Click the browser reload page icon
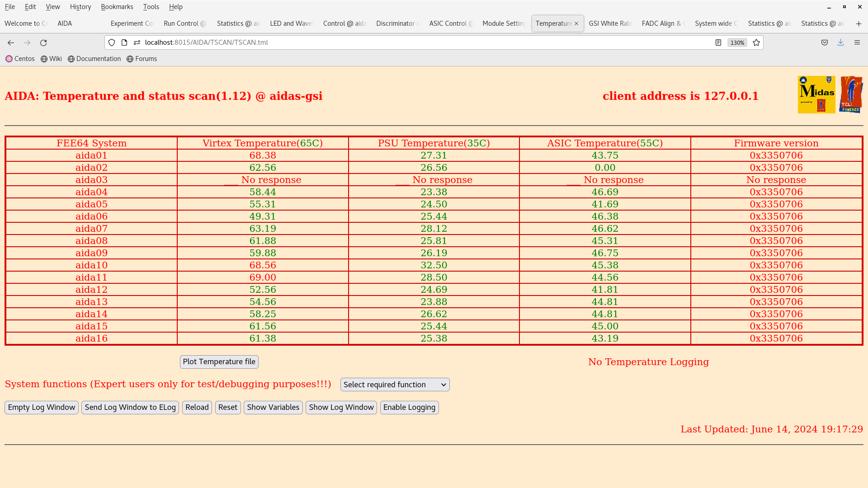The height and width of the screenshot is (488, 868). pyautogui.click(x=43, y=42)
